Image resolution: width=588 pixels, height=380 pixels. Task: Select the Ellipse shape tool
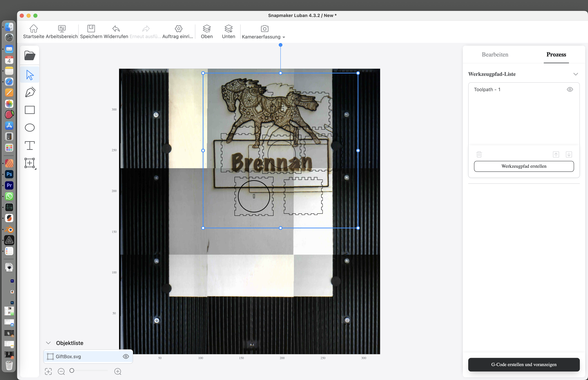point(30,128)
